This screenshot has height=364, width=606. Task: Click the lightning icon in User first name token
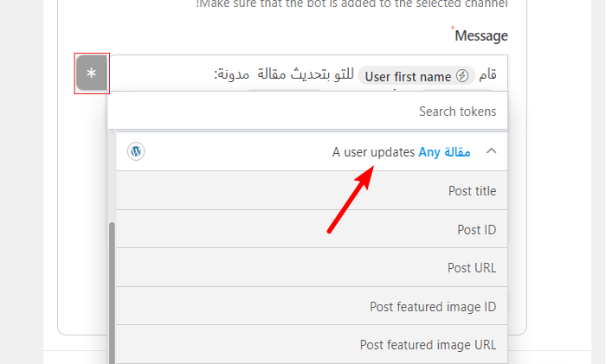[x=462, y=76]
